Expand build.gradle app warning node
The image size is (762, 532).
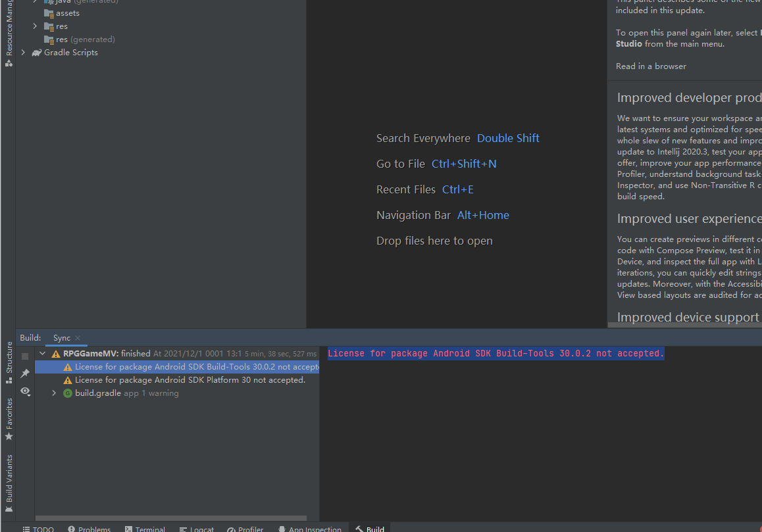coord(54,393)
